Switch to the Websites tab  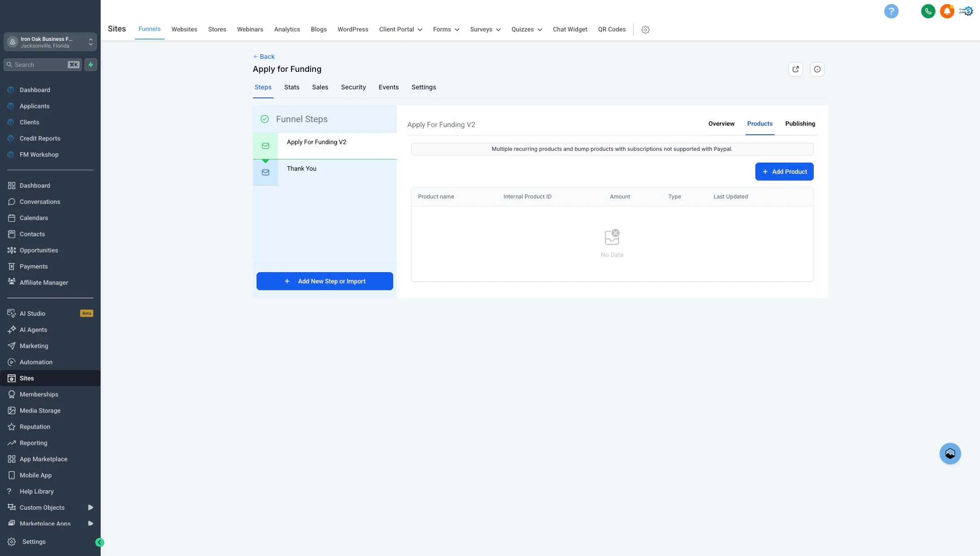click(184, 30)
